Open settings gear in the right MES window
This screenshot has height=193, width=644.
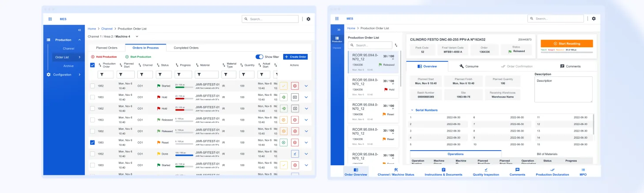coord(594,19)
